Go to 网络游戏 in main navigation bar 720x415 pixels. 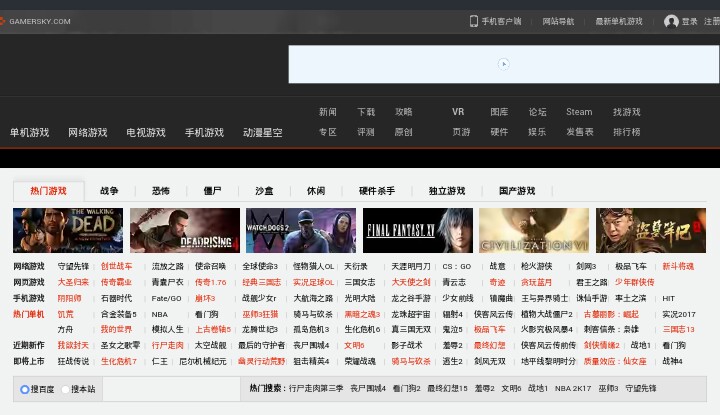point(88,133)
